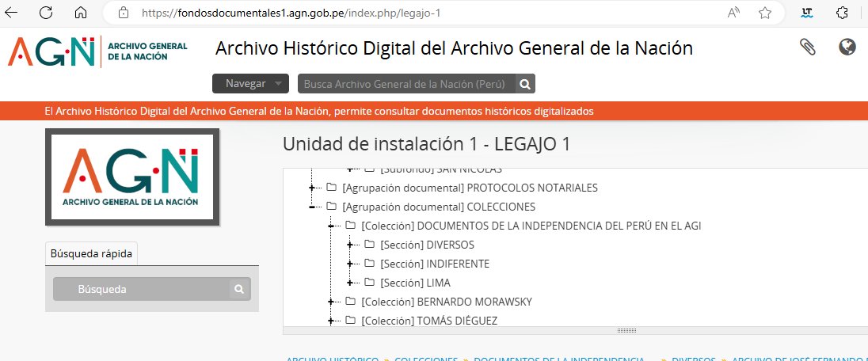Reload the page with refresh icon
Image resolution: width=868 pixels, height=361 pixels.
[46, 13]
